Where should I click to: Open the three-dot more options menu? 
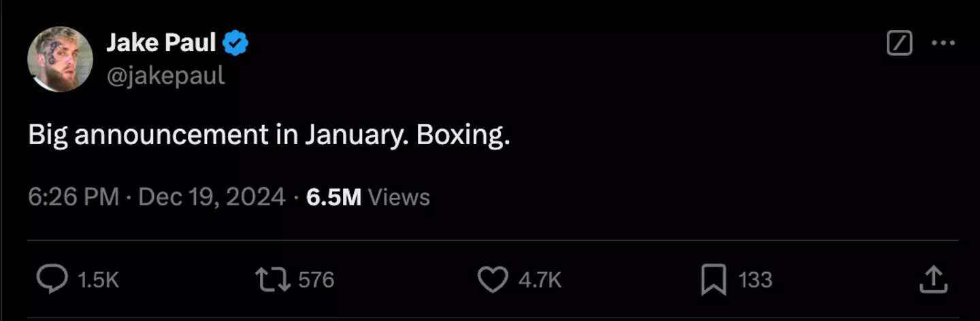point(943,44)
